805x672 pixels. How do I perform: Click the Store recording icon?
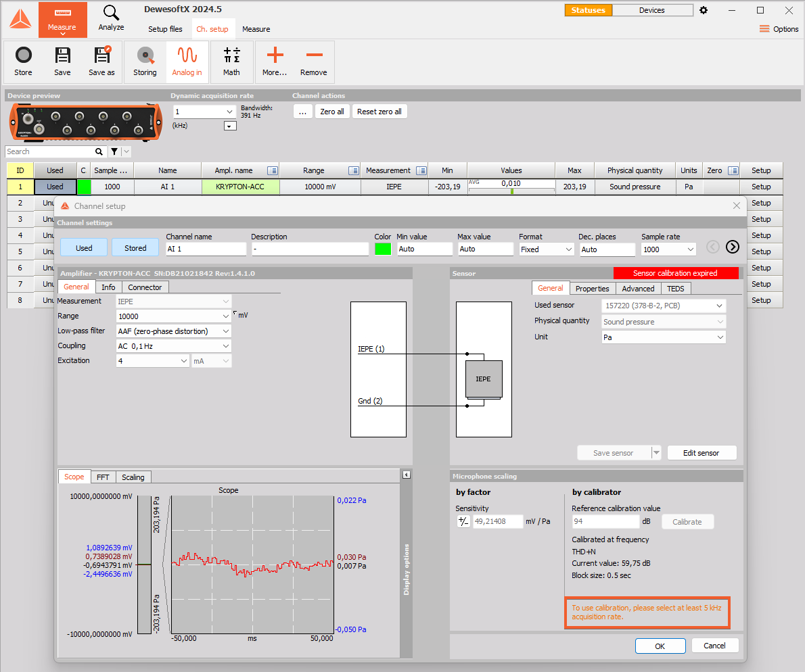pyautogui.click(x=23, y=62)
